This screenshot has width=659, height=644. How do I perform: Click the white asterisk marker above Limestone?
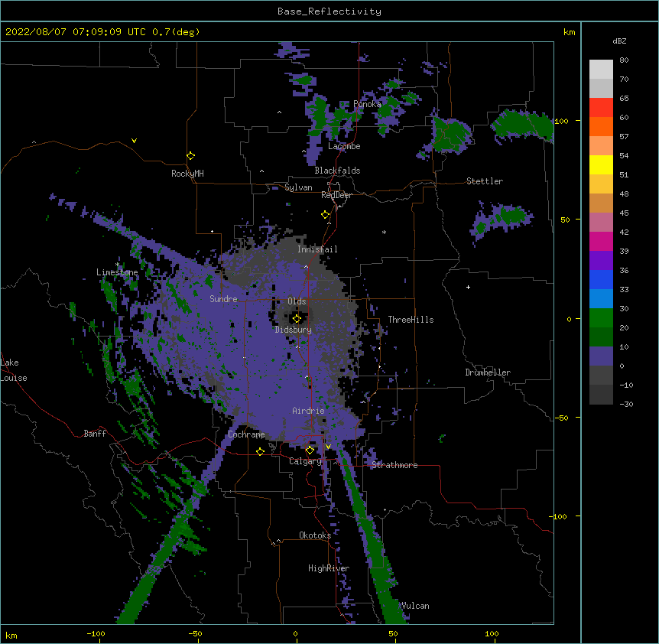[117, 265]
